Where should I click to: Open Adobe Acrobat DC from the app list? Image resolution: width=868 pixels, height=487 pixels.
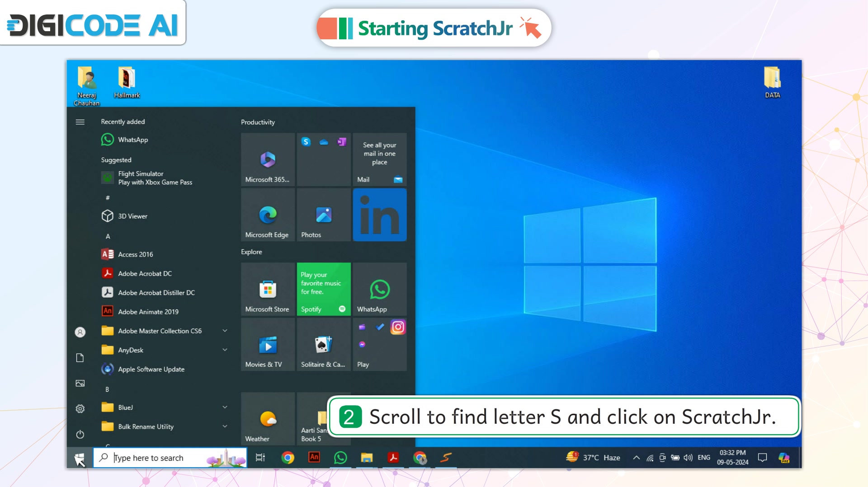137,273
